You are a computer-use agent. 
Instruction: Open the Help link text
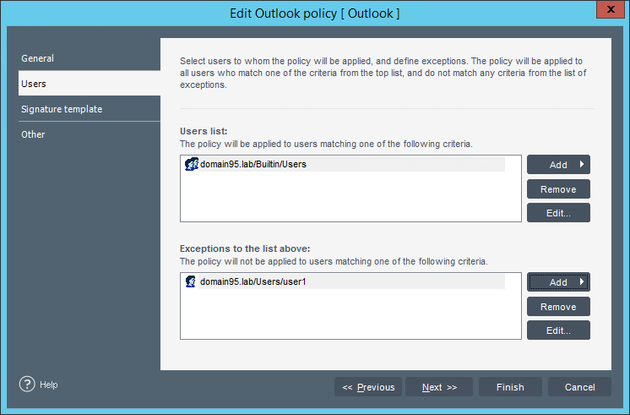tap(49, 384)
